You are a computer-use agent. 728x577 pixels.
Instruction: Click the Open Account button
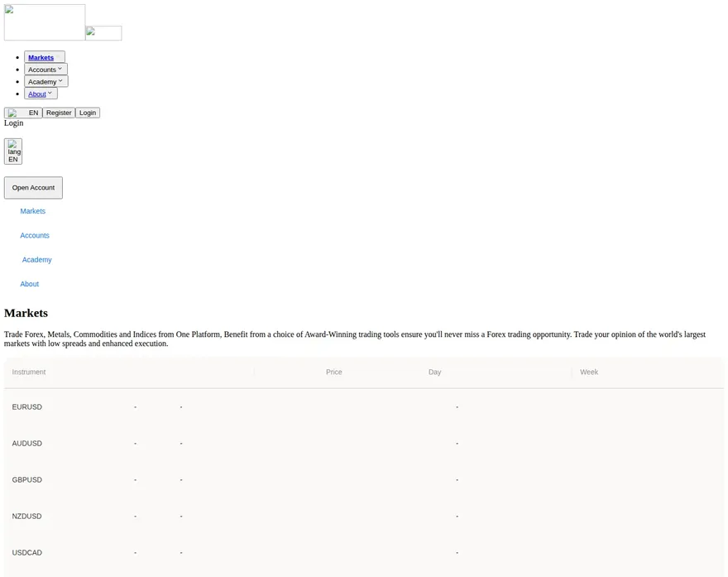(33, 188)
